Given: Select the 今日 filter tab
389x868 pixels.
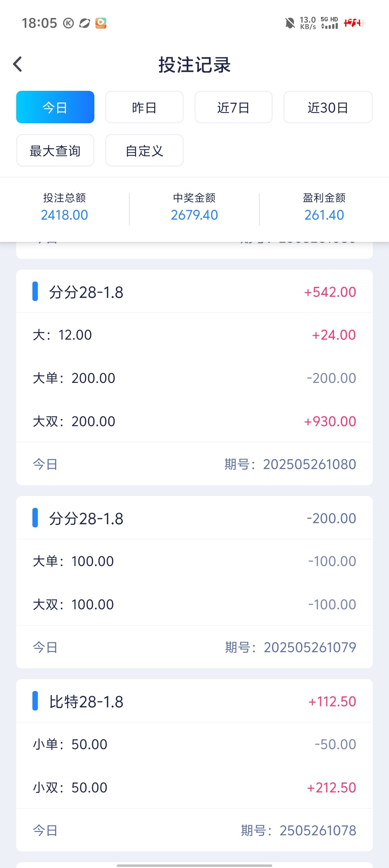Looking at the screenshot, I should [x=55, y=107].
